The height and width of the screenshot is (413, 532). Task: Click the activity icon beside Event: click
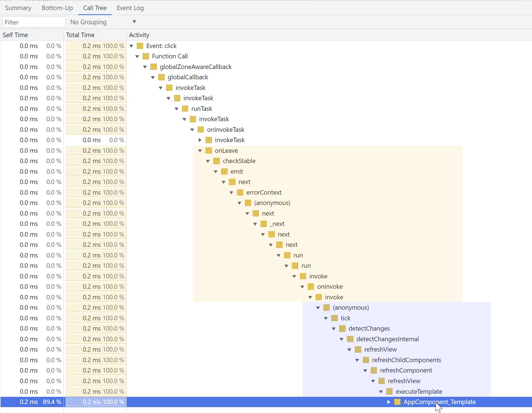tap(139, 46)
